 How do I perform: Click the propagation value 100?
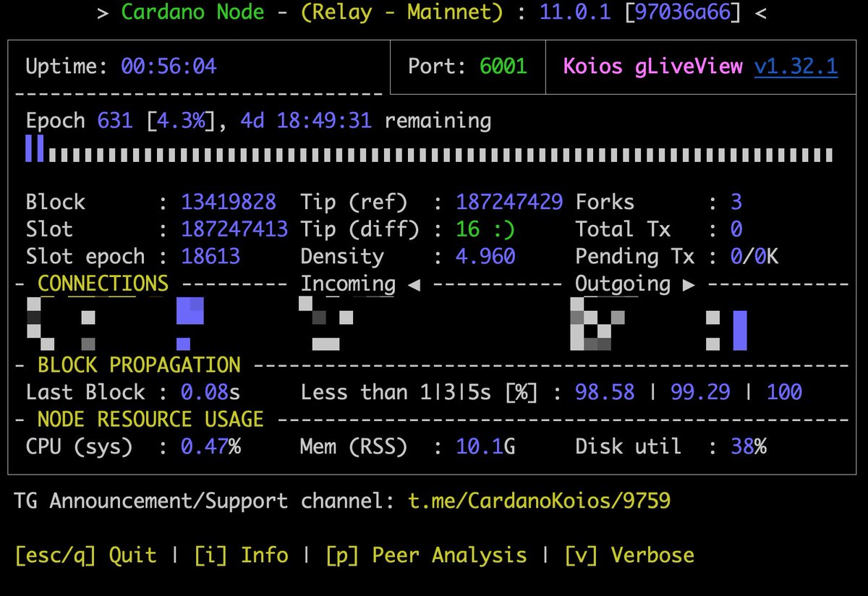tap(784, 392)
